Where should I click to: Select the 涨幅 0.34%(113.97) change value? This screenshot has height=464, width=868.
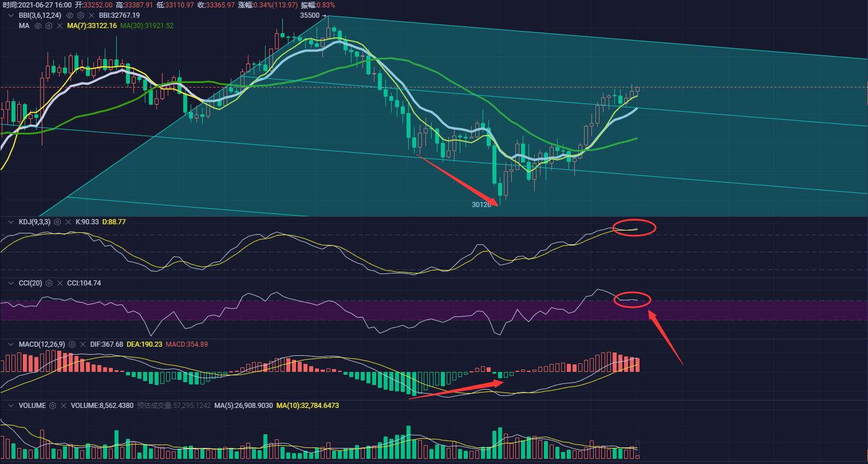268,5
